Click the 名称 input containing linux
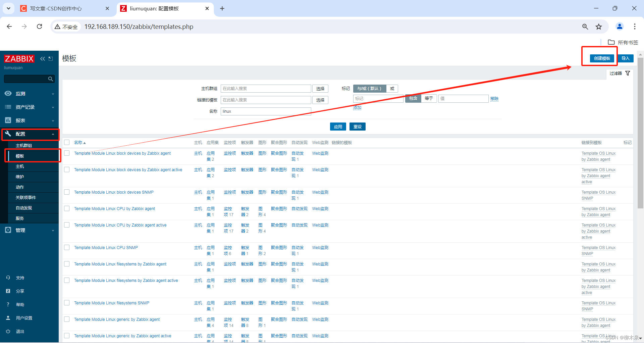 [x=266, y=111]
